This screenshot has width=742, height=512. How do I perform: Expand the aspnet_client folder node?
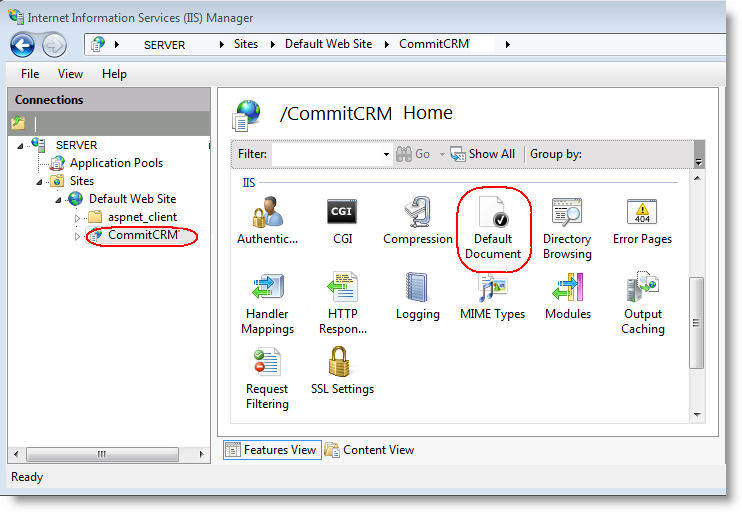point(78,218)
